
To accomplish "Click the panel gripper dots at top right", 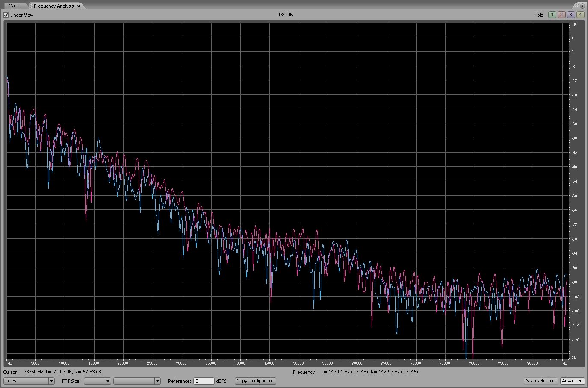I will [x=576, y=6].
